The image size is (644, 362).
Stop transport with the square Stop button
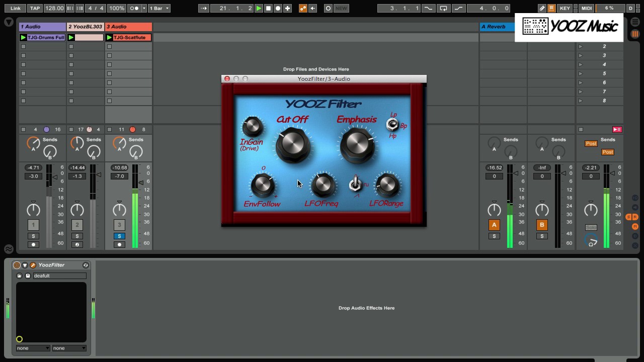[x=268, y=8]
